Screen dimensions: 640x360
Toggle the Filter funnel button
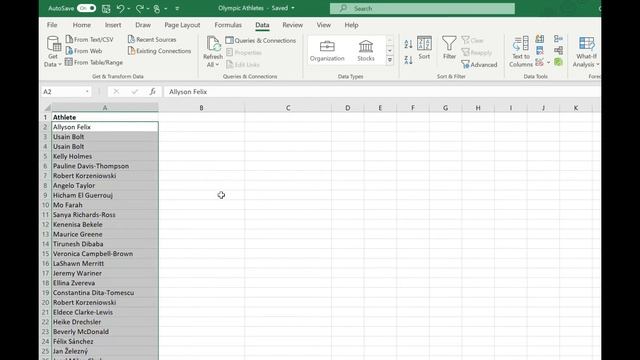(x=449, y=48)
